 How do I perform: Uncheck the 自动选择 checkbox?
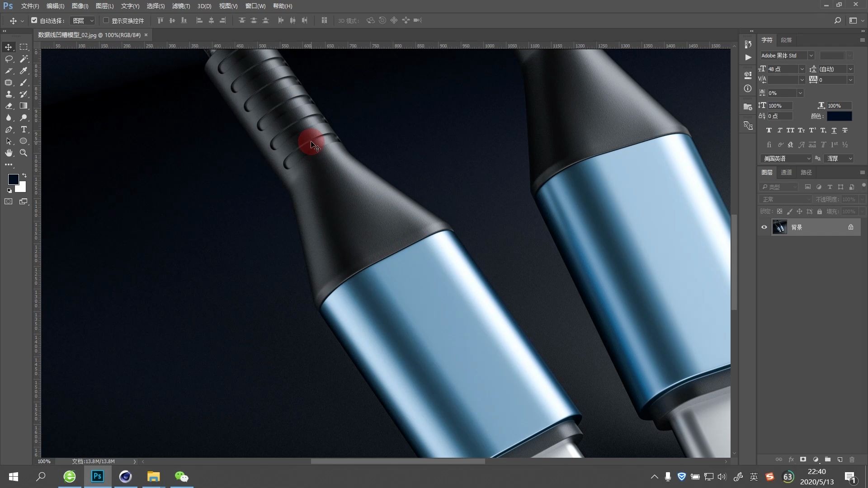point(34,20)
